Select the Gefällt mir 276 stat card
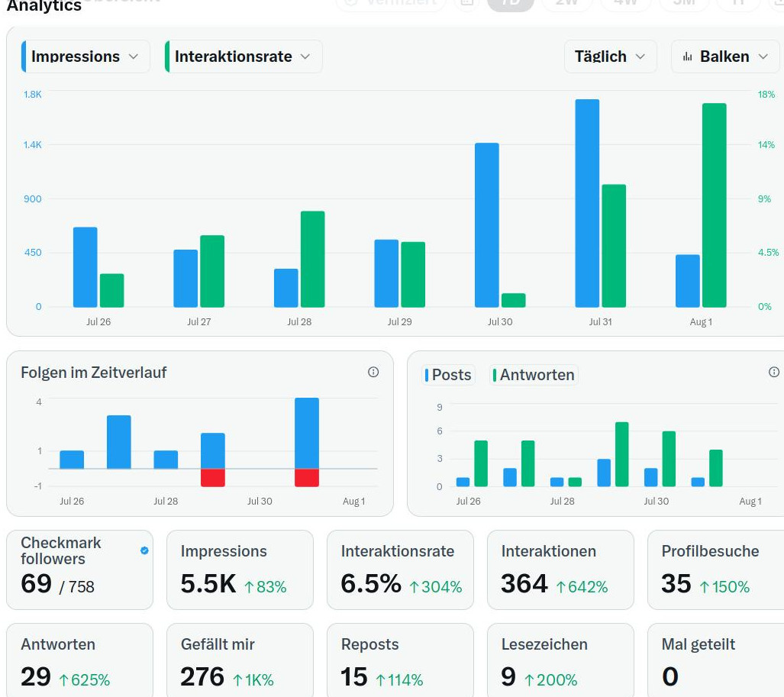The width and height of the screenshot is (784, 697). tap(240, 660)
